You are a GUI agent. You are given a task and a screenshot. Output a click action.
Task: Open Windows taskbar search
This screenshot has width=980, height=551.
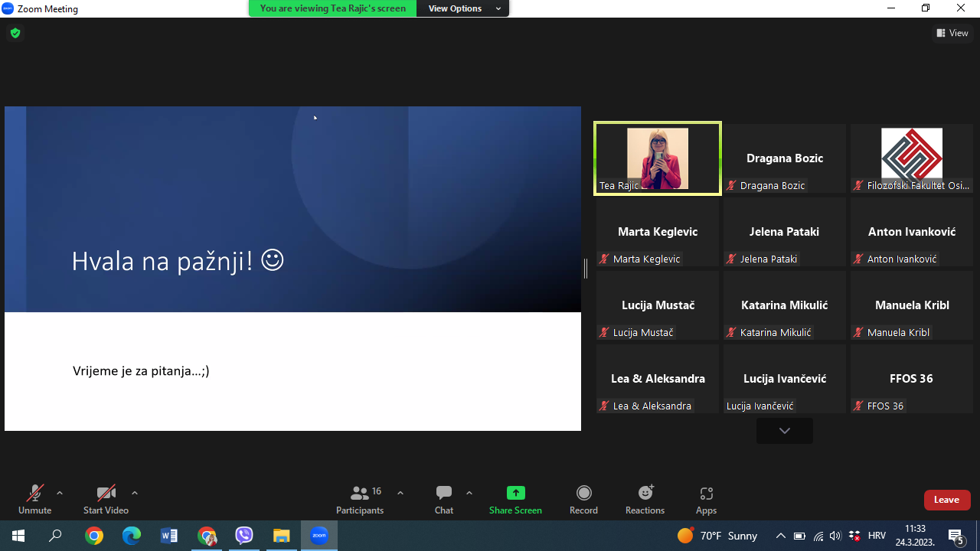click(x=55, y=536)
